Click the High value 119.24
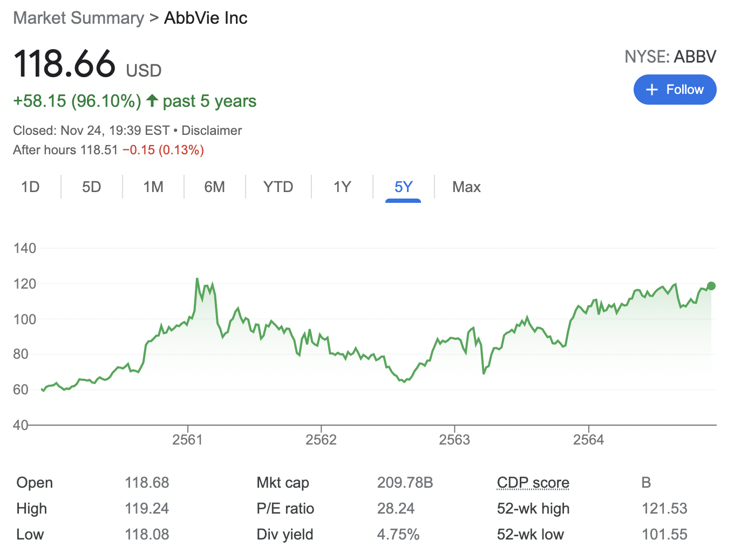 pos(147,508)
